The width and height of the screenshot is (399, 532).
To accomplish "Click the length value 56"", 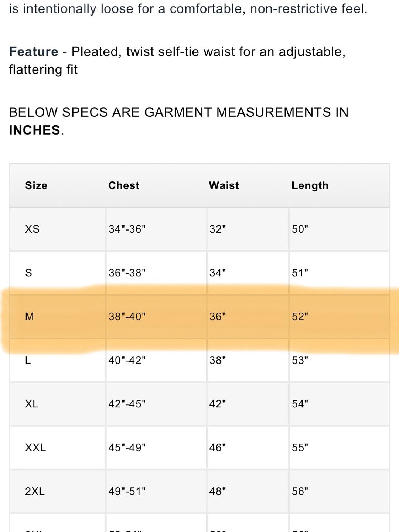I will pos(300,491).
